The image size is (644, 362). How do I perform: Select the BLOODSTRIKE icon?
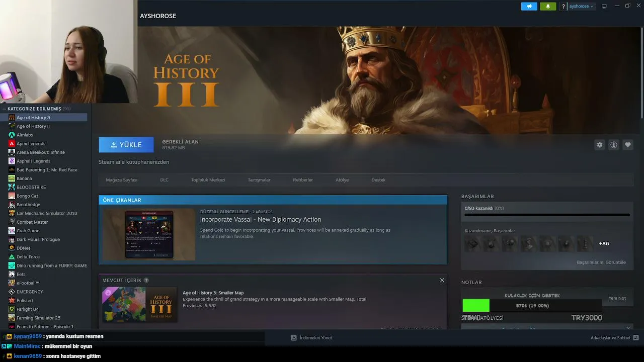tap(12, 187)
